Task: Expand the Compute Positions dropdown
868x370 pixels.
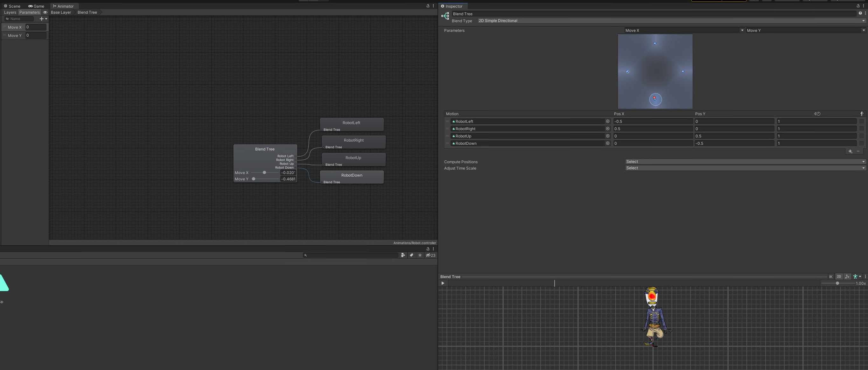Action: pyautogui.click(x=742, y=162)
